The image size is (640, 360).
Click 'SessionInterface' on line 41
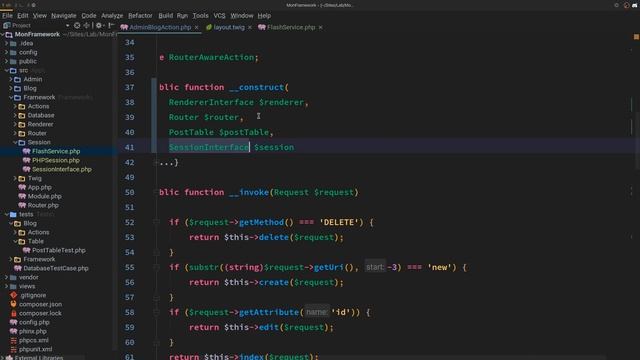(x=209, y=147)
